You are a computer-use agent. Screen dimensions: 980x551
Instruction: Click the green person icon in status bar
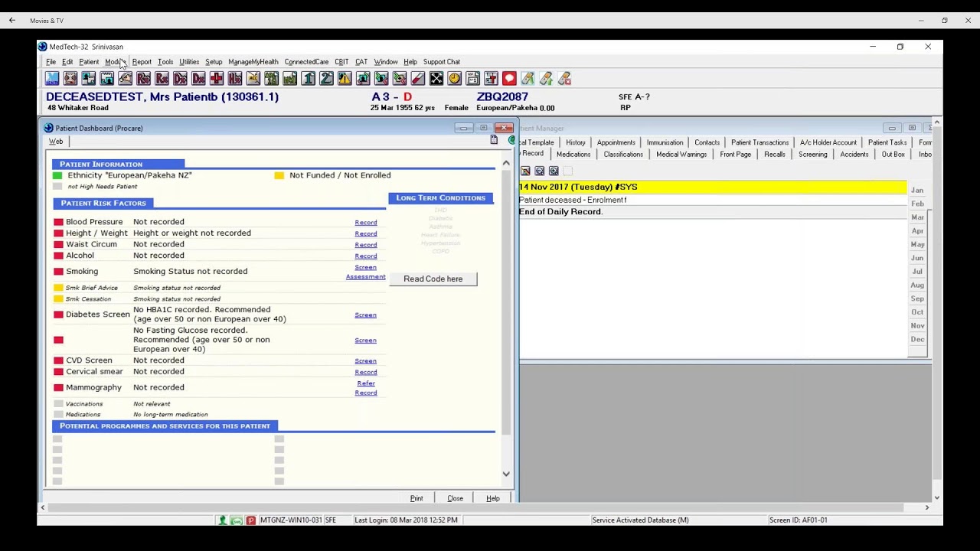point(223,520)
